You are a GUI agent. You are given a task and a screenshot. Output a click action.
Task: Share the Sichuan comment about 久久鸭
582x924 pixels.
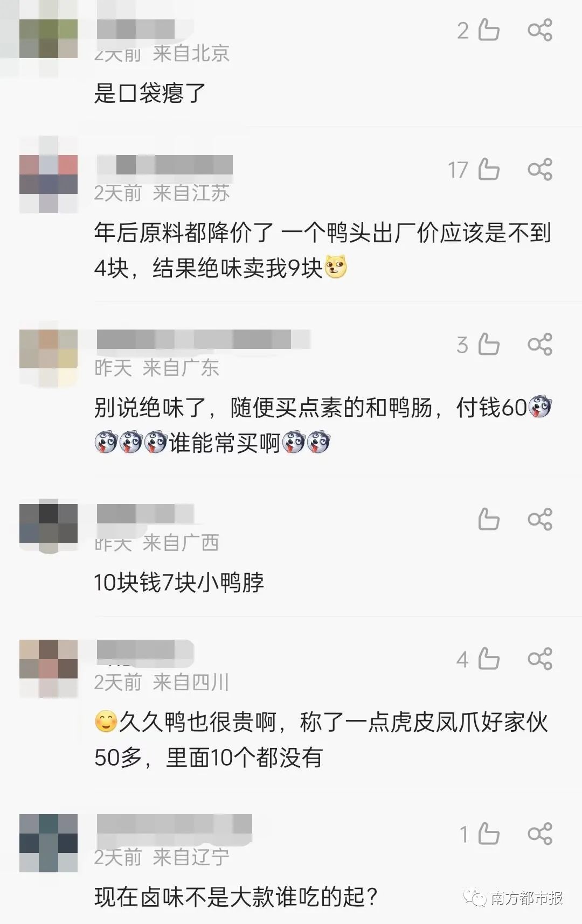coord(540,659)
